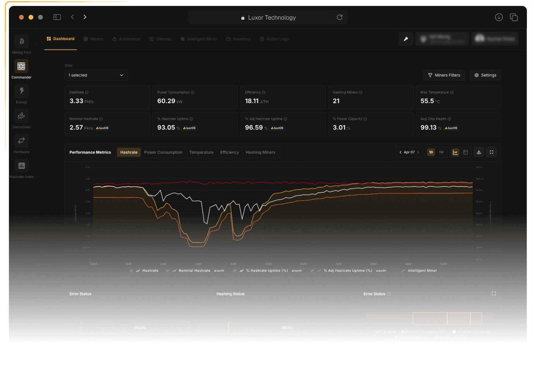
Task: Click the wrench tools icon
Action: point(406,39)
